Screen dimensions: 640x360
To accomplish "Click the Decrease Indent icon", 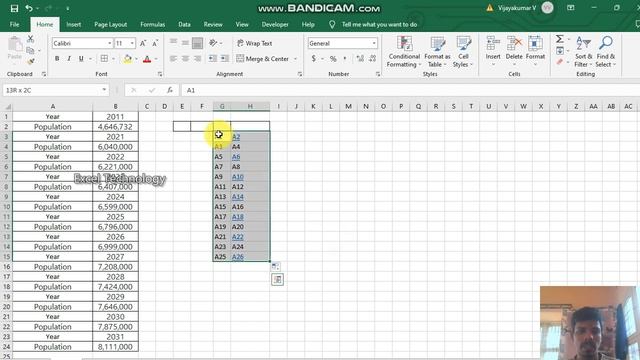I will click(x=213, y=59).
